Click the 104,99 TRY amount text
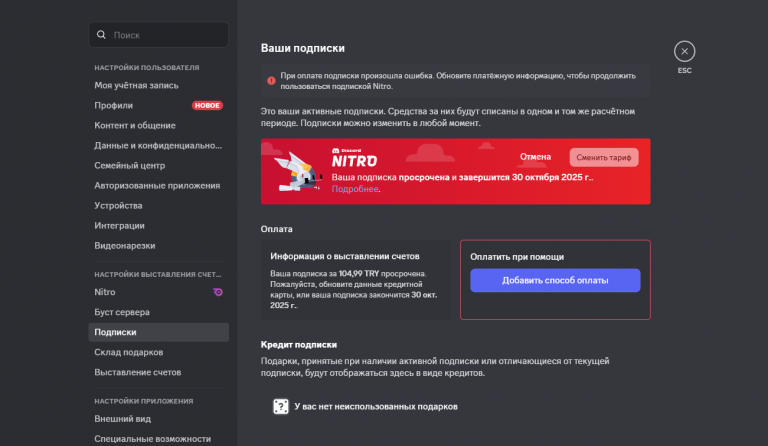The height and width of the screenshot is (446, 768). coord(359,274)
